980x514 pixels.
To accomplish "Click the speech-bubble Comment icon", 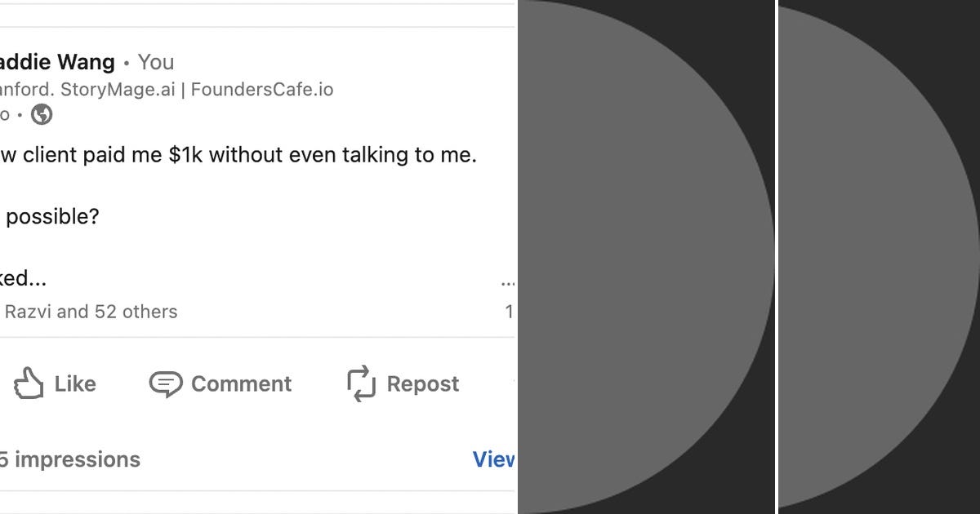I will pyautogui.click(x=166, y=383).
